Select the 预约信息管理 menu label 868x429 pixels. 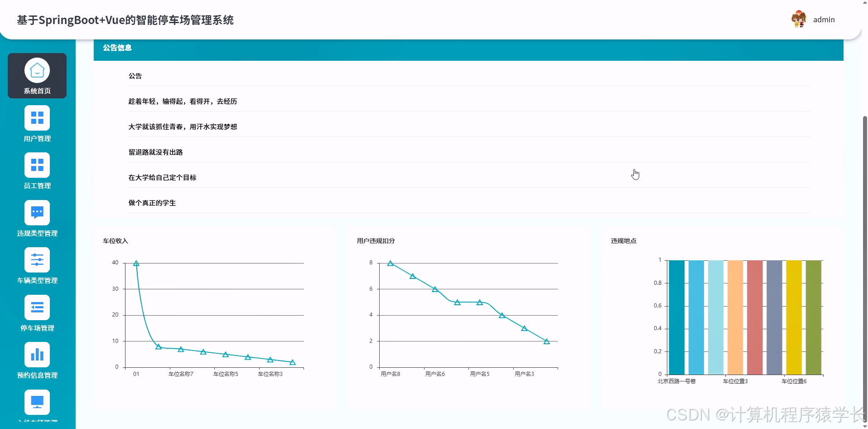point(37,375)
